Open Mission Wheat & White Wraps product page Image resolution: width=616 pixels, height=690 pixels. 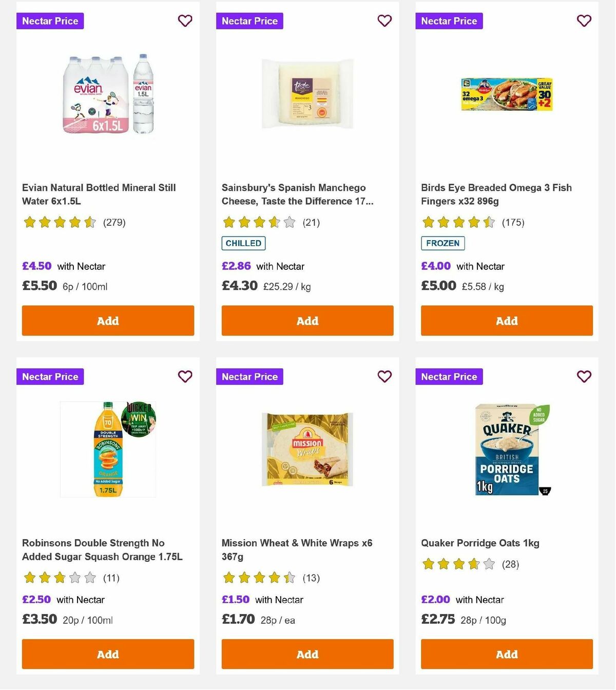[297, 549]
